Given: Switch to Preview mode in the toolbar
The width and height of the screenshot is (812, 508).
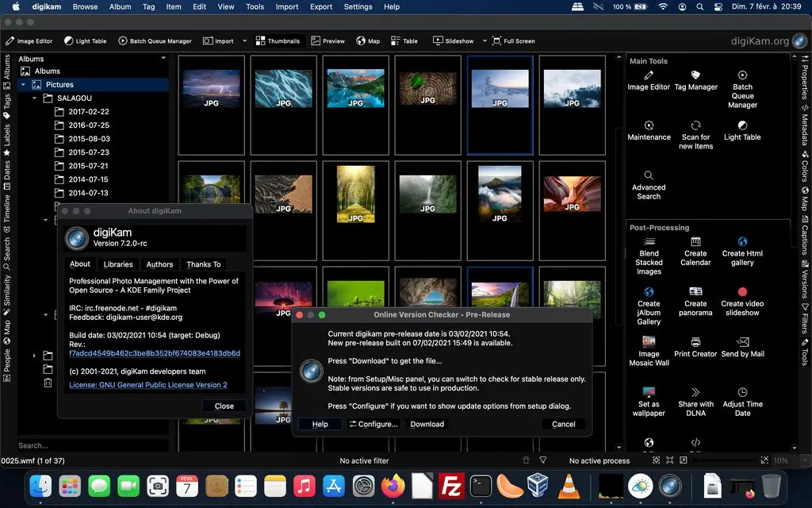Looking at the screenshot, I should coord(328,40).
